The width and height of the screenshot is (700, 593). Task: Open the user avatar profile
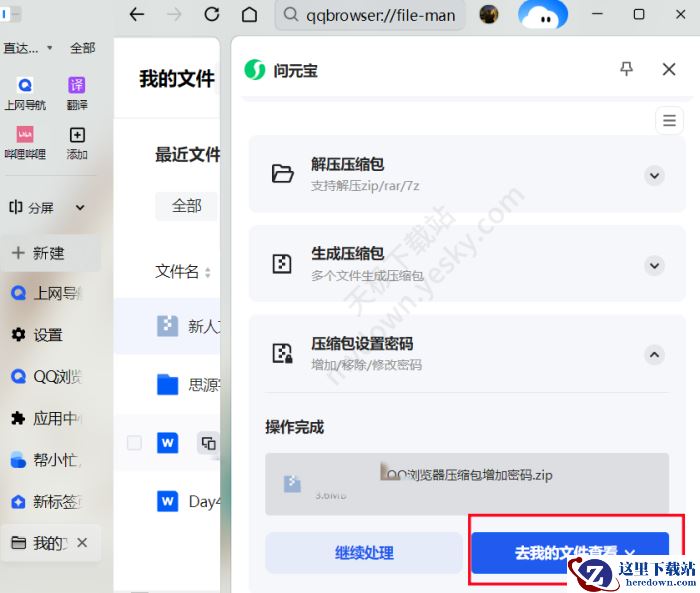[489, 15]
